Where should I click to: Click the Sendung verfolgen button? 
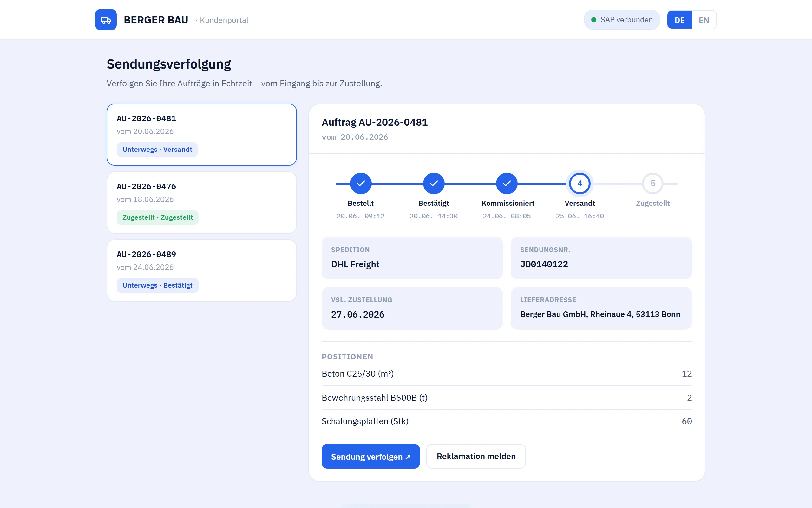coord(370,456)
